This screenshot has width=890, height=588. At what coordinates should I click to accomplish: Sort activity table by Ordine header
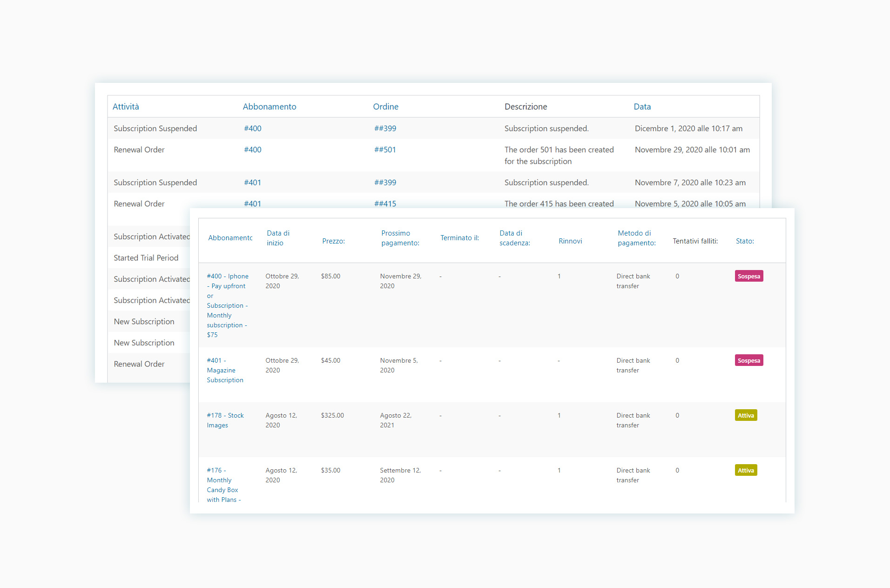(x=386, y=107)
